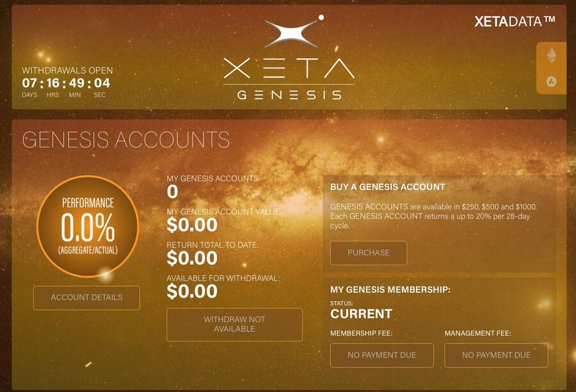
Task: Click the My Genesis Accounts count
Action: pos(172,192)
